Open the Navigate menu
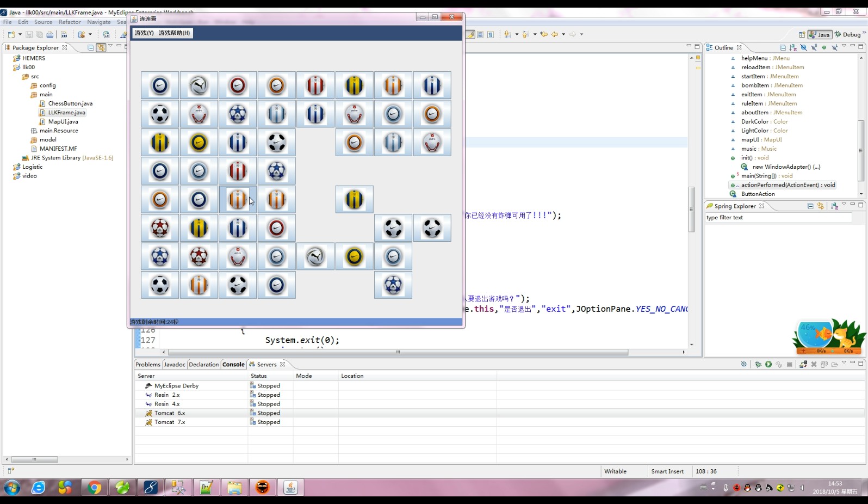The height and width of the screenshot is (504, 868). pos(99,22)
